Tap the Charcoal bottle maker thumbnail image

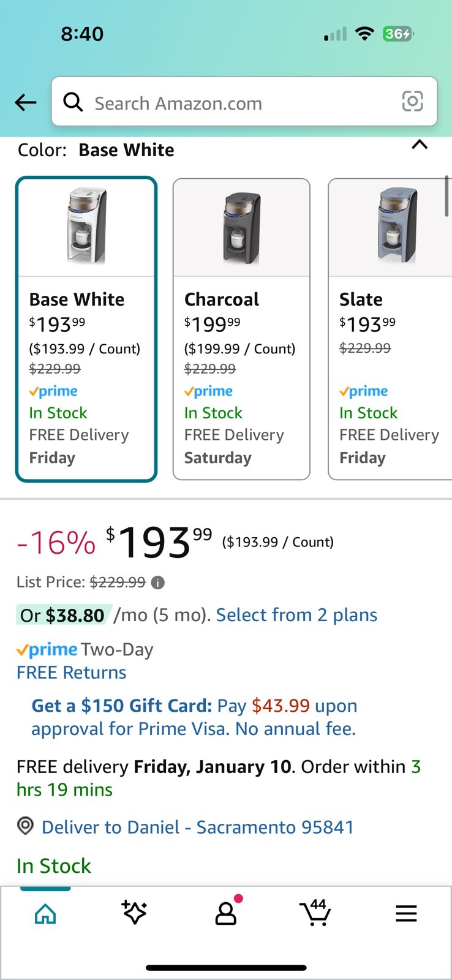click(x=241, y=227)
